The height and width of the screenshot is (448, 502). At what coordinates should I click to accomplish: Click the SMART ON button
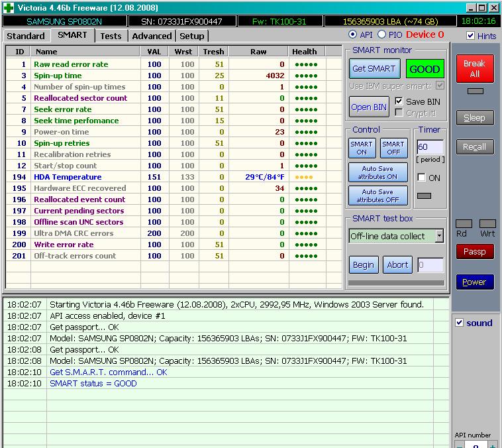pos(362,148)
